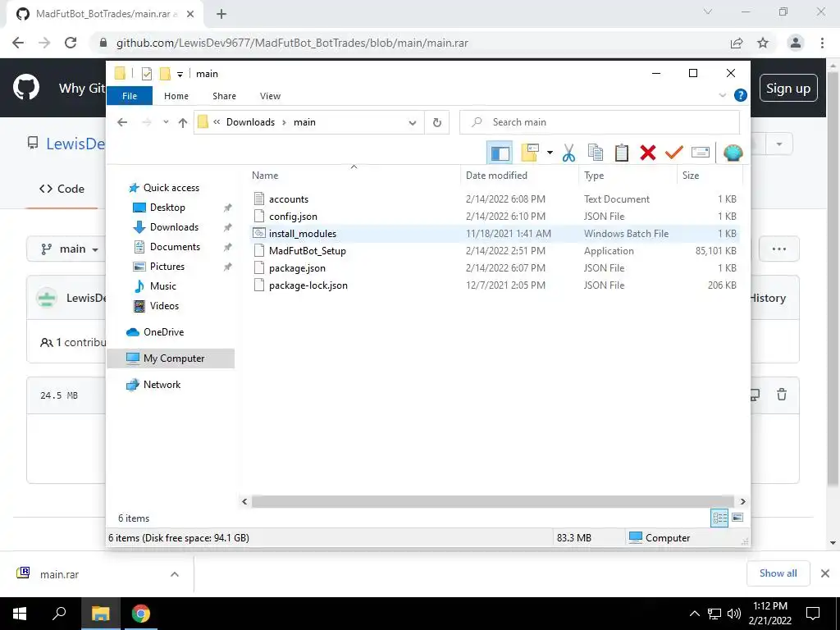Switch to large icons view
Viewport: 840px width, 630px height.
pyautogui.click(x=737, y=518)
